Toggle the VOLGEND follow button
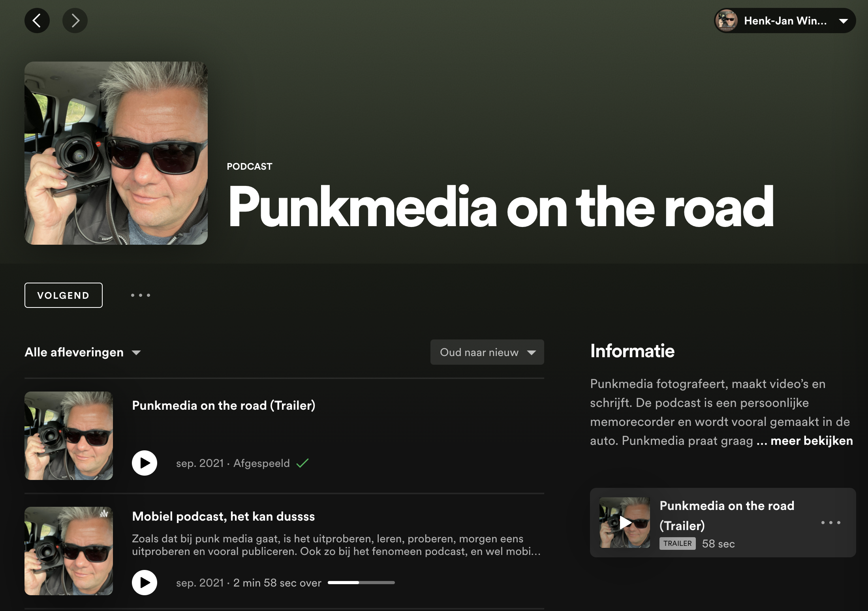 tap(64, 295)
